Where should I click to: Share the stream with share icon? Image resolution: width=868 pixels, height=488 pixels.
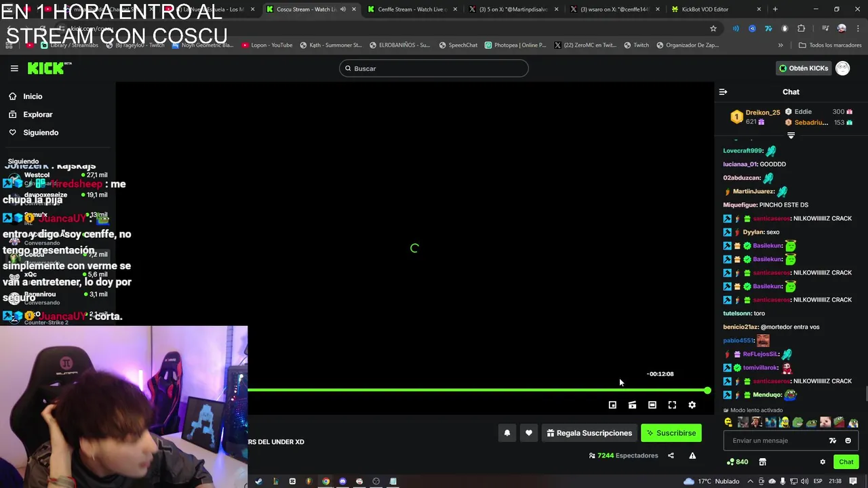(671, 455)
